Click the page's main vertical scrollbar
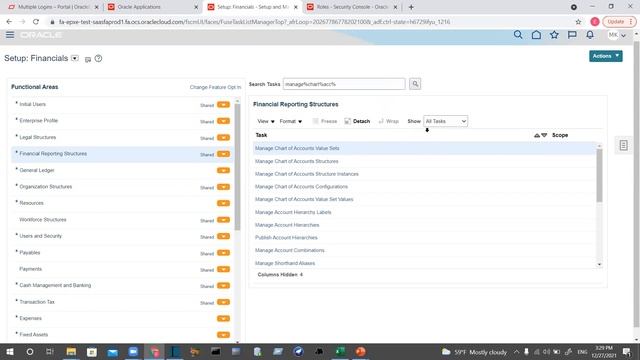 click(636, 184)
